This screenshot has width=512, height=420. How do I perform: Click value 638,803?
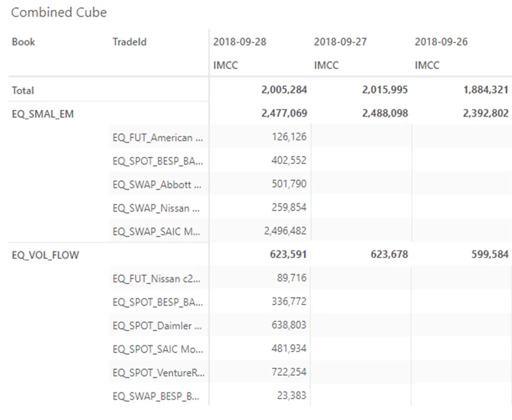tap(289, 324)
